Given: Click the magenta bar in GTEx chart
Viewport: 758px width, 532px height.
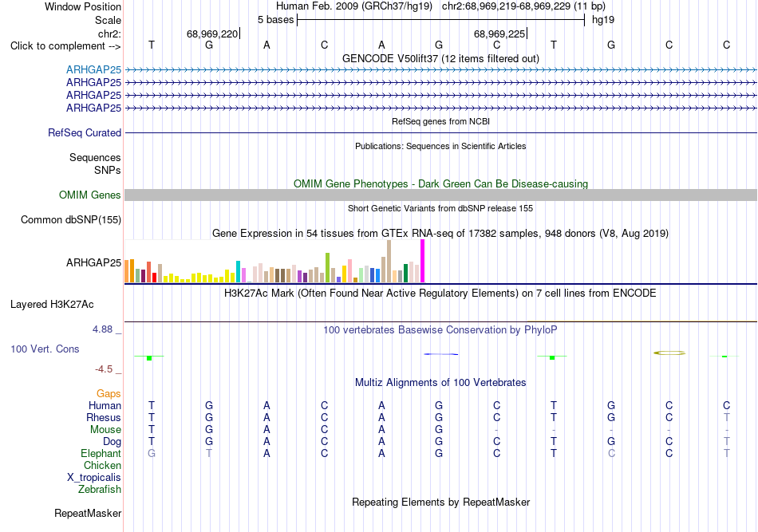Looking at the screenshot, I should point(423,261).
